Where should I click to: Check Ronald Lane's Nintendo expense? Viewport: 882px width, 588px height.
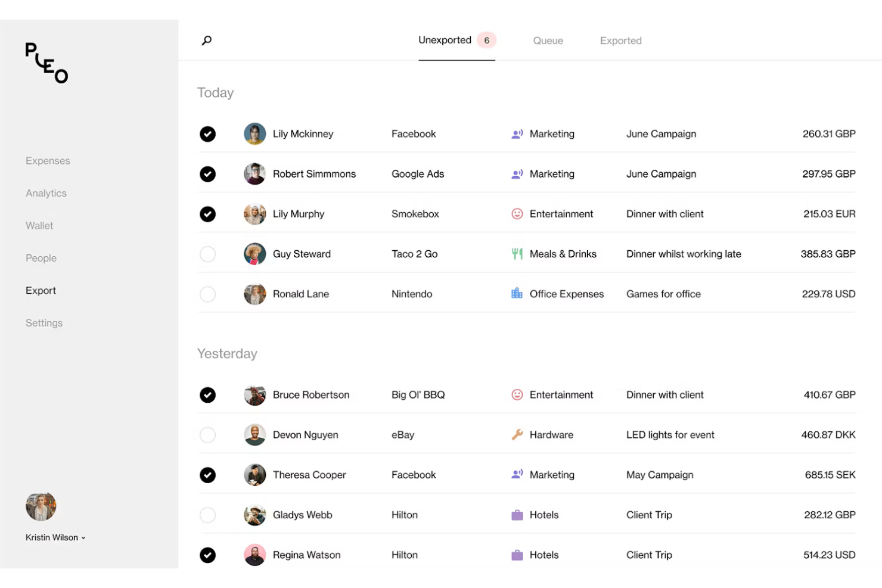207,294
